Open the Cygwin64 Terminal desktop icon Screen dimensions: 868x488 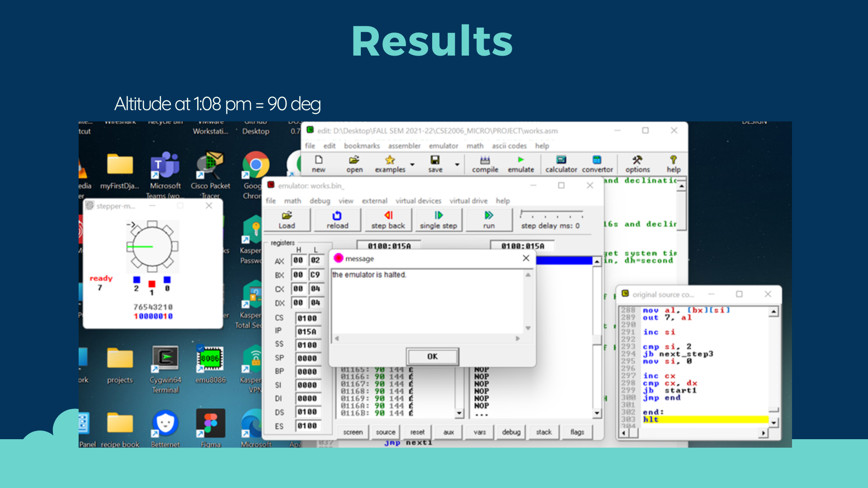pos(165,370)
